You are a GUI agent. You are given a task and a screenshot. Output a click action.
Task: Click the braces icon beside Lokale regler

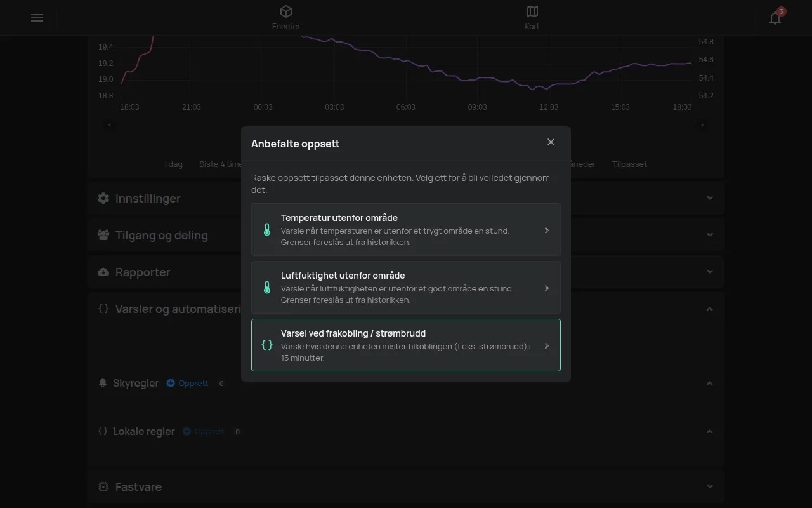(x=103, y=431)
